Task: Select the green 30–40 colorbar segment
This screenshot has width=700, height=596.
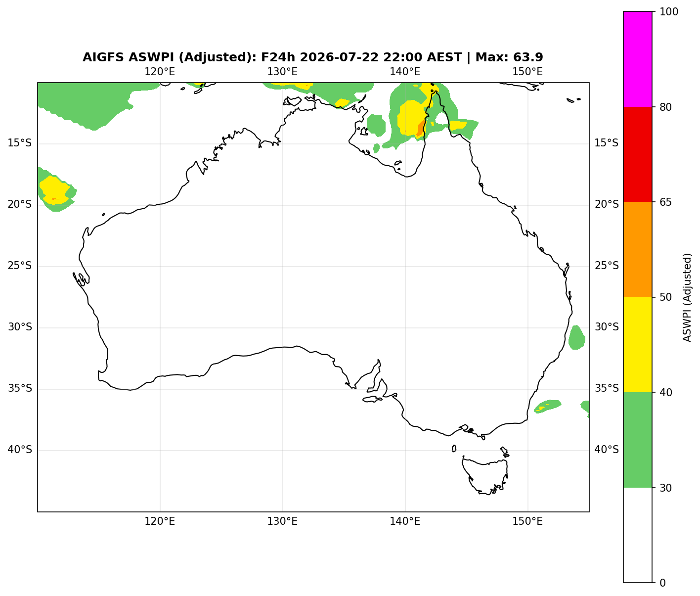Action: click(638, 440)
